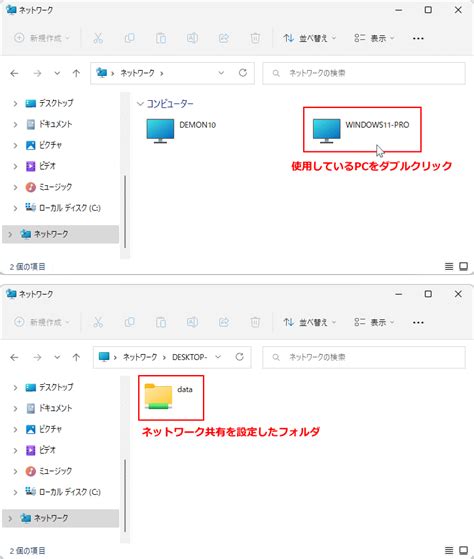Select デスクトップ in lower window sidebar
Image resolution: width=474 pixels, height=559 pixels.
tap(50, 387)
